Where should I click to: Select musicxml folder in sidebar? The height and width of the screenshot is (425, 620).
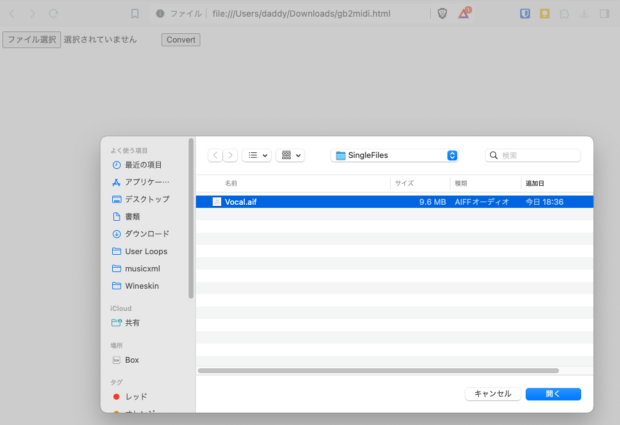pos(142,268)
